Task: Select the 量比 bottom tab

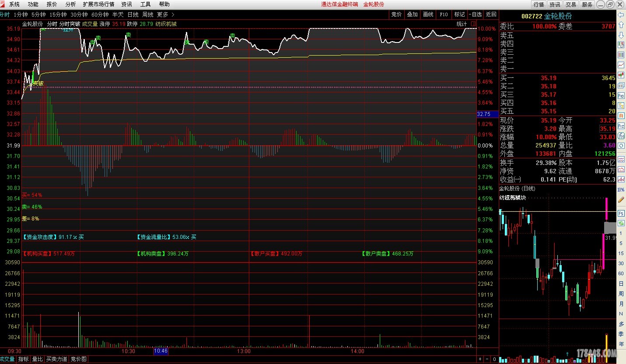Action: click(38, 359)
